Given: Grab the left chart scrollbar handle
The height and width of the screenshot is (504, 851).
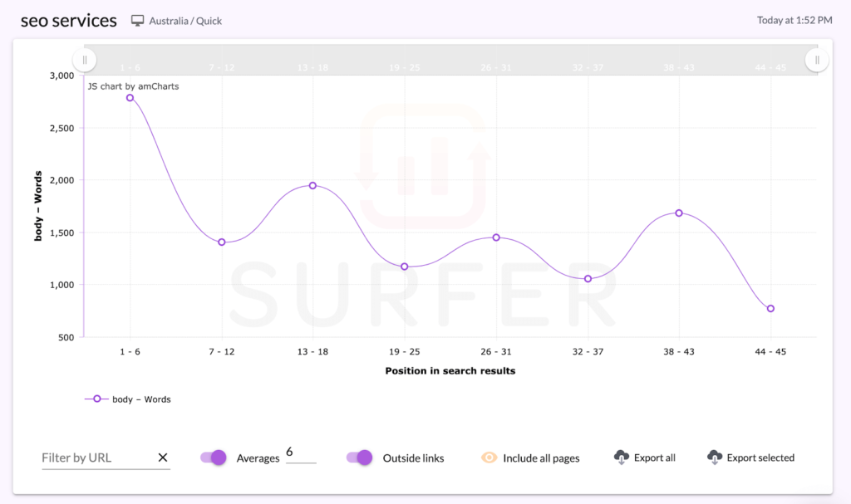Looking at the screenshot, I should click(85, 60).
